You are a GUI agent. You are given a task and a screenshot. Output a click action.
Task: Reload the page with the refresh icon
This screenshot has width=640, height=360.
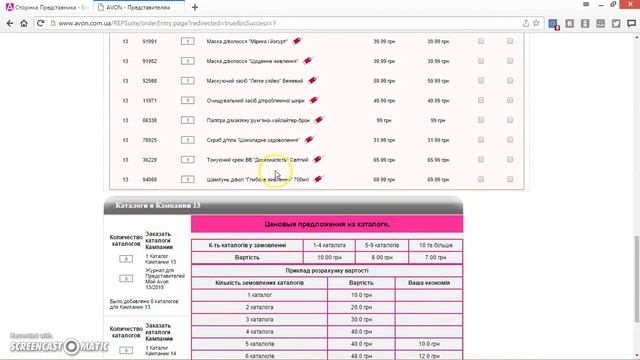(40, 23)
